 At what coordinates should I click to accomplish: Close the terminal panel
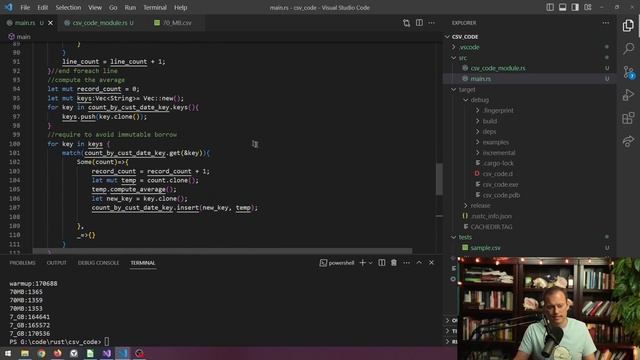click(x=431, y=263)
